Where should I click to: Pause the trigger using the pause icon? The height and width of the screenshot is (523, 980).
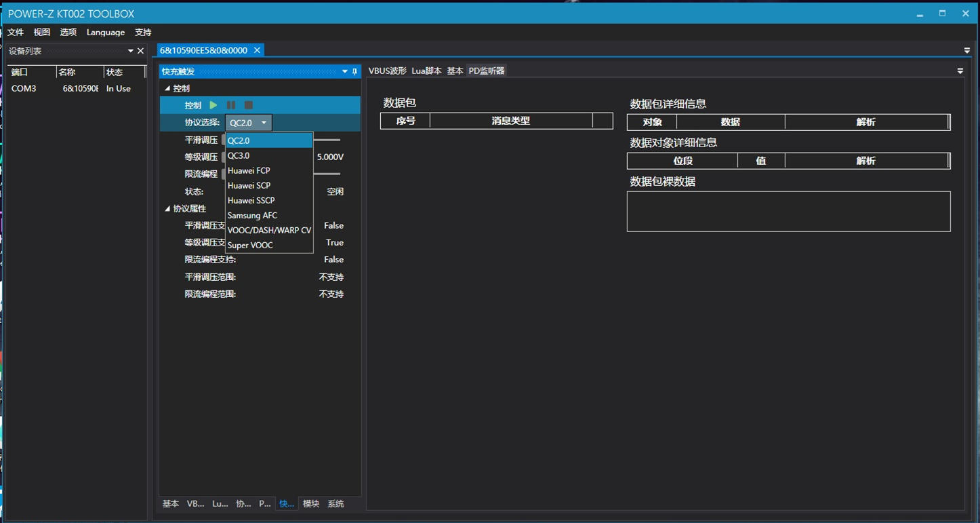[x=231, y=105]
